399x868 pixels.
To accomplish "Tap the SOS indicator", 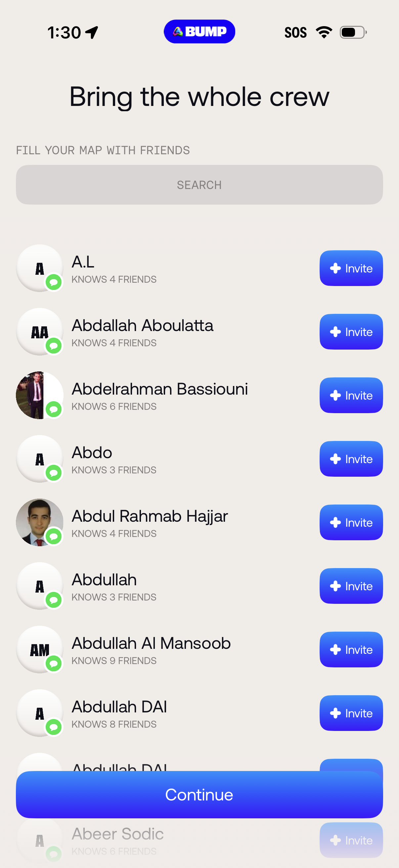I will (x=296, y=32).
